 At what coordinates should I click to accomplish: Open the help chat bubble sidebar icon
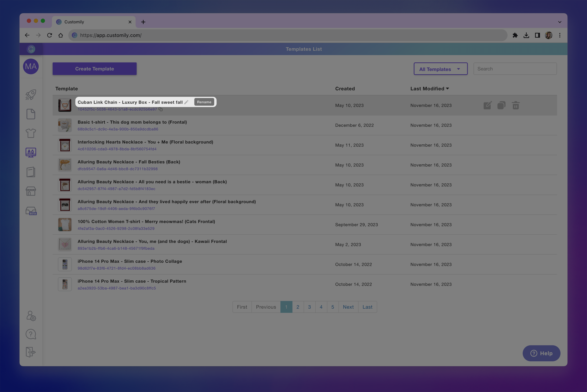click(31, 334)
